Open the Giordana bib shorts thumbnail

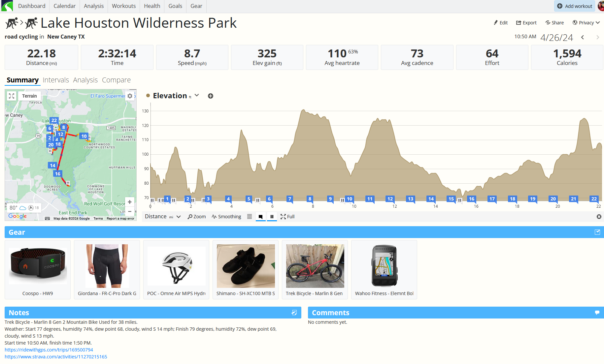click(107, 270)
